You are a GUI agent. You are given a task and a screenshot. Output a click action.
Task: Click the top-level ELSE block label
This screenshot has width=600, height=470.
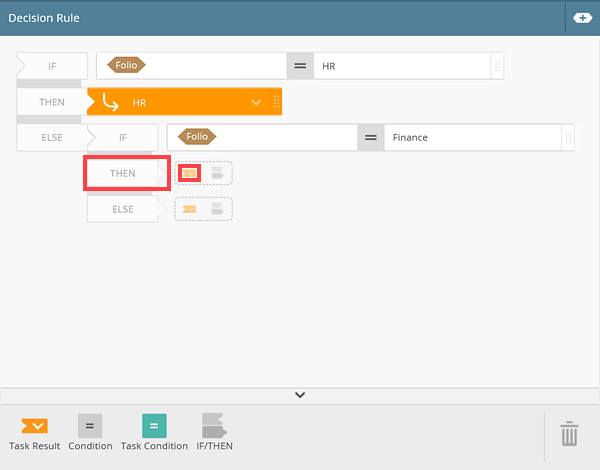(x=52, y=137)
